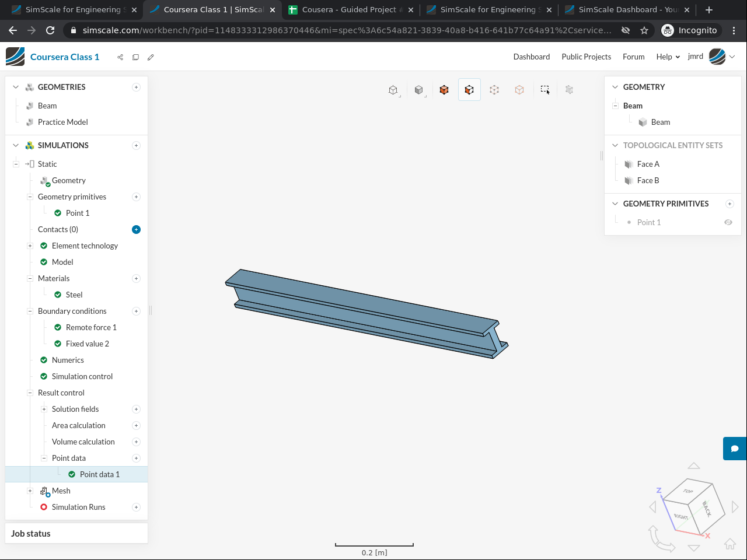This screenshot has width=747, height=560.
Task: Collapse the GEOMETRIES section chevron
Action: click(x=16, y=87)
